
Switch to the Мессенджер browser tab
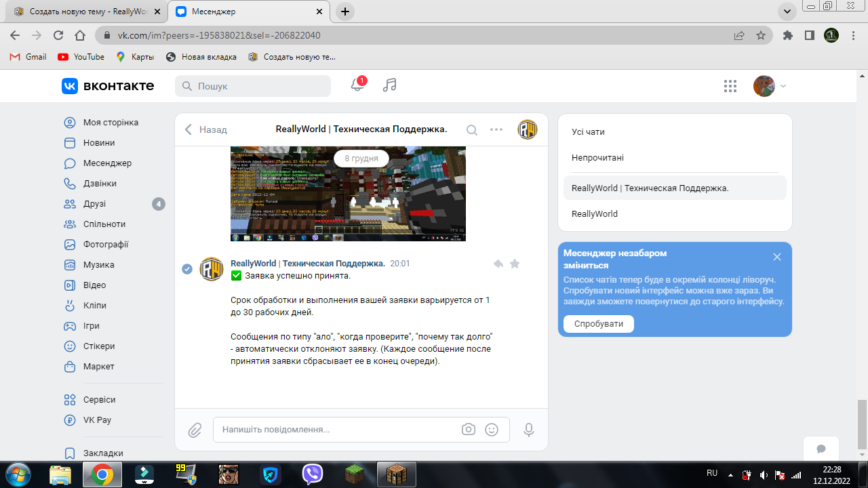tap(250, 12)
